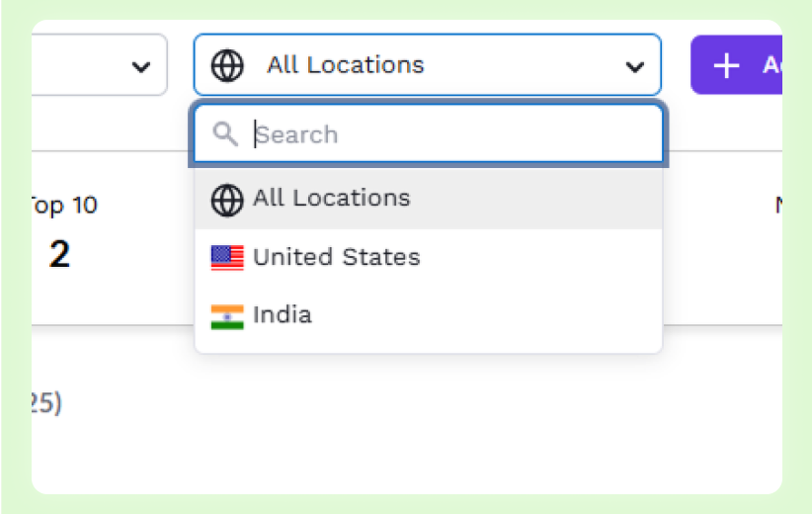This screenshot has width=812, height=514.
Task: Click the globe icon beside the All Locations option
Action: tap(227, 200)
